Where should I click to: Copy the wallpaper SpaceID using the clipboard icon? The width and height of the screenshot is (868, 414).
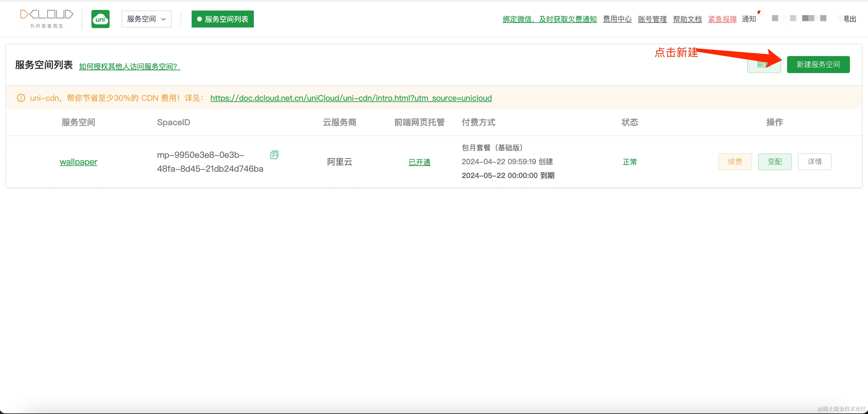pos(274,154)
